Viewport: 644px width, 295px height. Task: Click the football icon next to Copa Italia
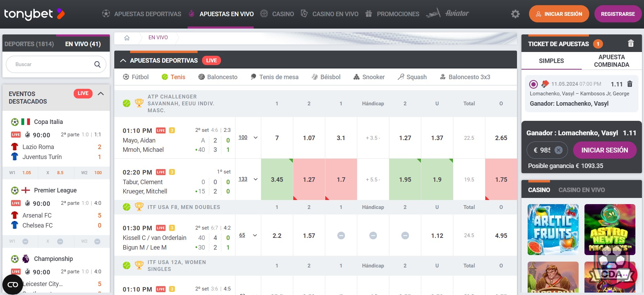(15, 122)
